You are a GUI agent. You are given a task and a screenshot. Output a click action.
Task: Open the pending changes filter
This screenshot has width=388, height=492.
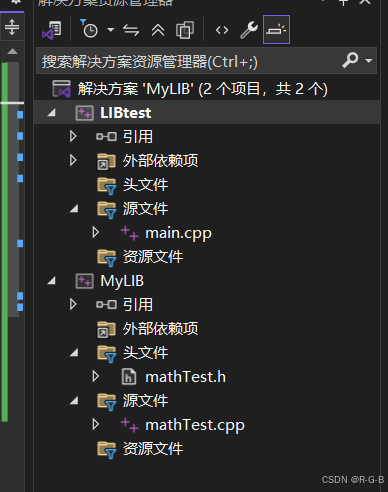coord(89,29)
